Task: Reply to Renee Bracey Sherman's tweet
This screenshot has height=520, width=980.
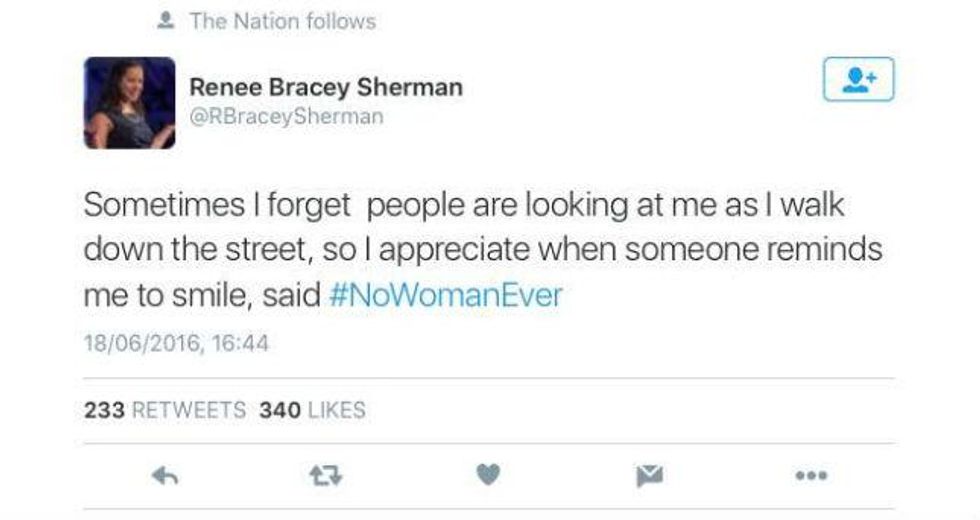Action: coord(164,477)
